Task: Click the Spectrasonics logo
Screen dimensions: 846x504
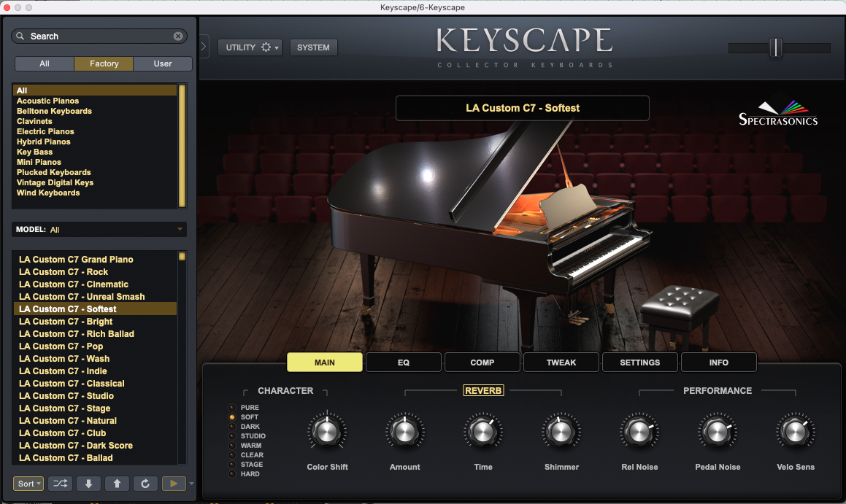Action: 778,113
